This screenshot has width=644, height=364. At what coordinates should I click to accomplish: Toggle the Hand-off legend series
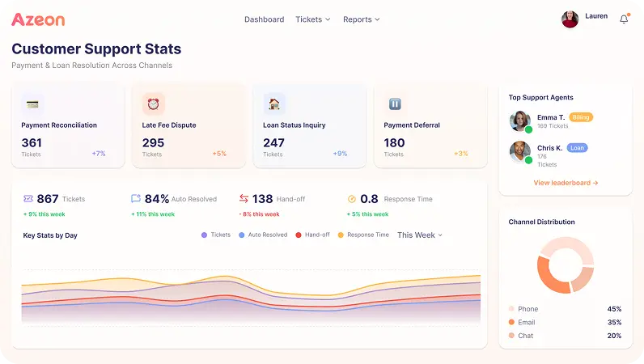click(x=312, y=235)
